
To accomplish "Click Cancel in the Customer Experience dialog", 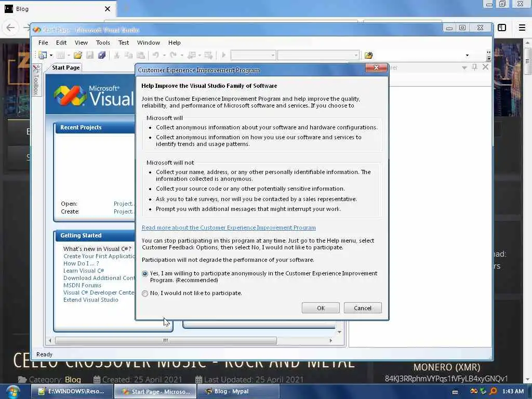I will (363, 308).
